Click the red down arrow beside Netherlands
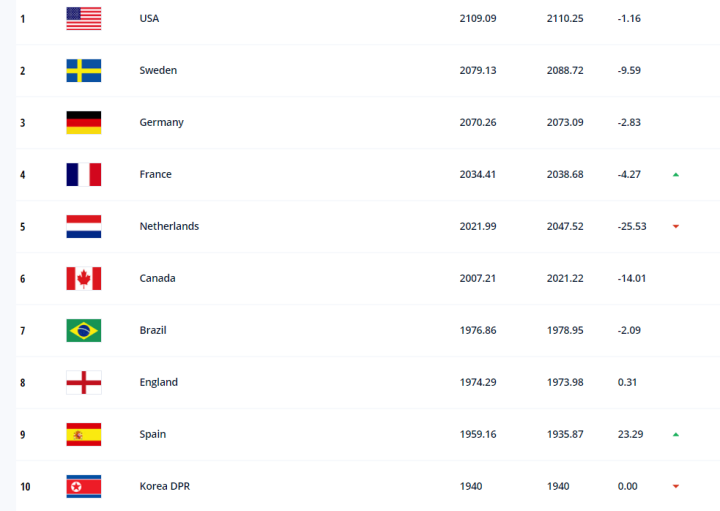This screenshot has height=511, width=720. click(x=676, y=227)
